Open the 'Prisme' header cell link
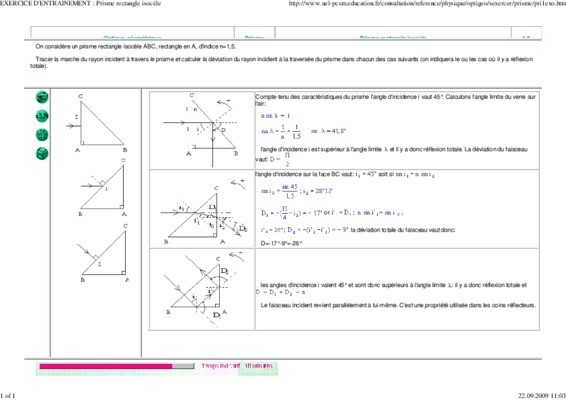 pyautogui.click(x=254, y=37)
